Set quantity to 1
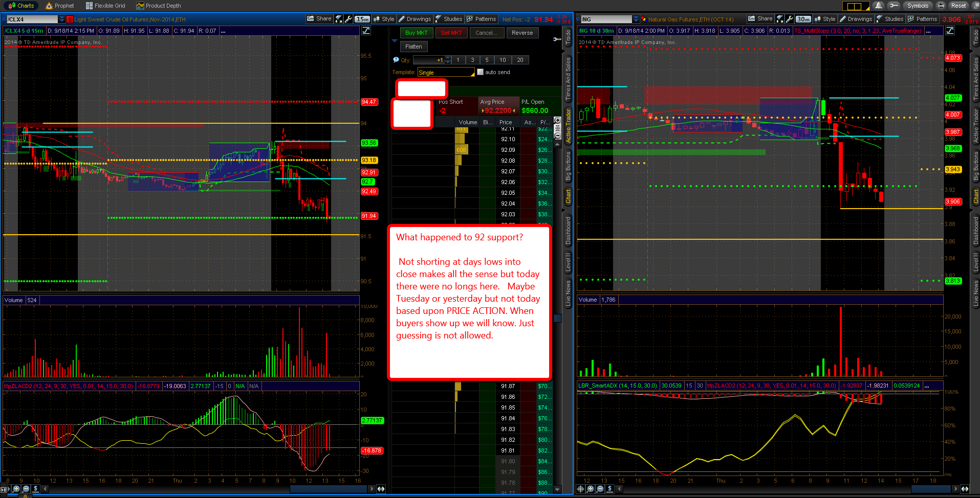 tap(458, 60)
